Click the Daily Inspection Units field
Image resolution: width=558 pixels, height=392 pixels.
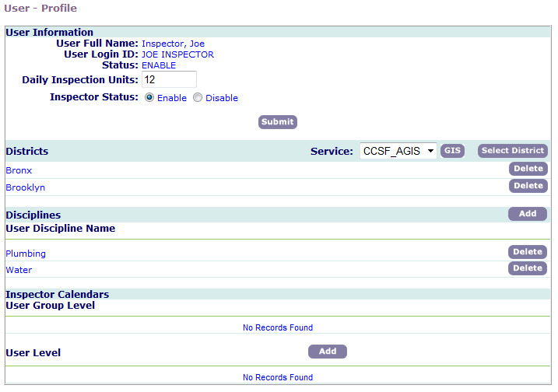coord(168,80)
